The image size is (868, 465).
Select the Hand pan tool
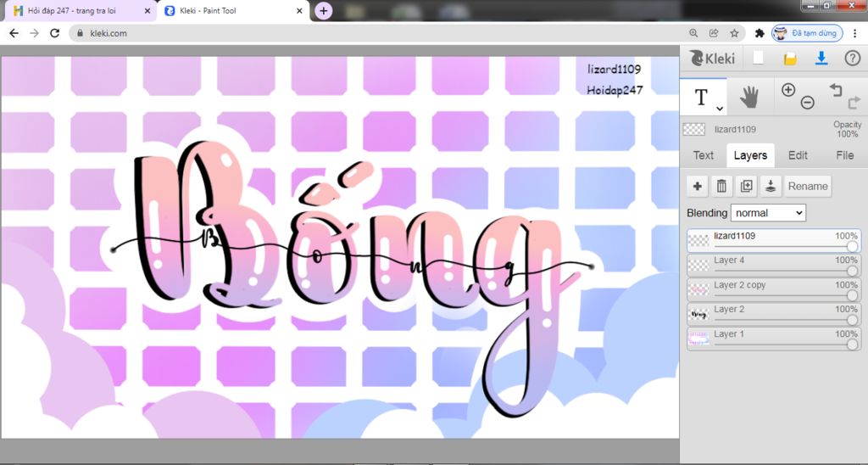pos(749,98)
